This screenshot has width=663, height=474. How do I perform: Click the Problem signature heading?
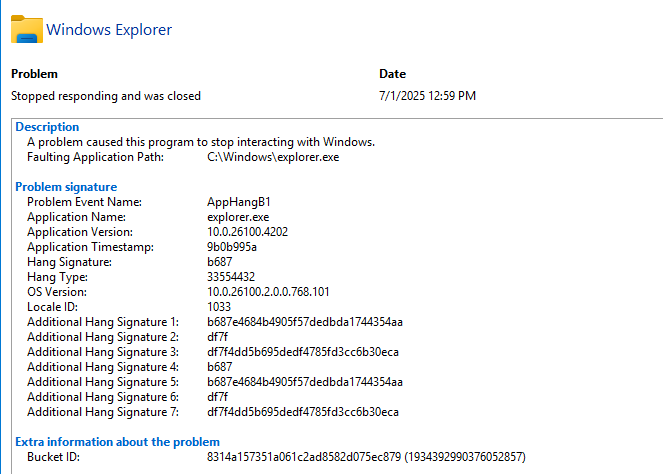point(66,187)
